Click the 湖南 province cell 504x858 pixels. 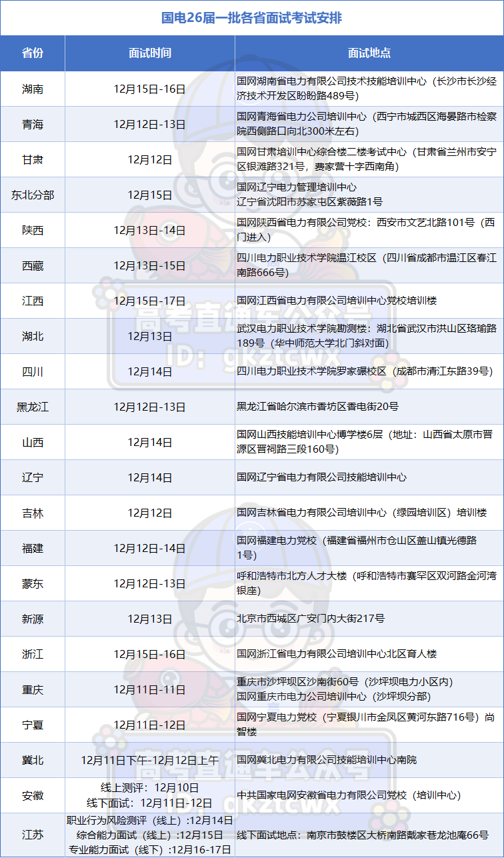[33, 89]
